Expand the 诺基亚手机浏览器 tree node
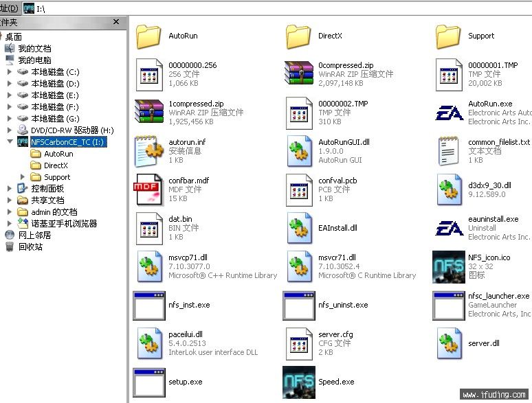The height and width of the screenshot is (403, 532). pos(10,224)
